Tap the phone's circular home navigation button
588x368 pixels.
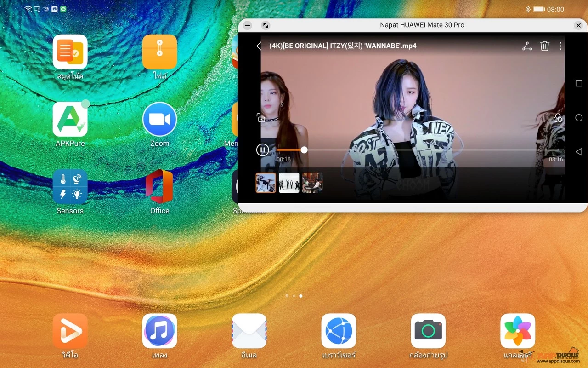[579, 118]
